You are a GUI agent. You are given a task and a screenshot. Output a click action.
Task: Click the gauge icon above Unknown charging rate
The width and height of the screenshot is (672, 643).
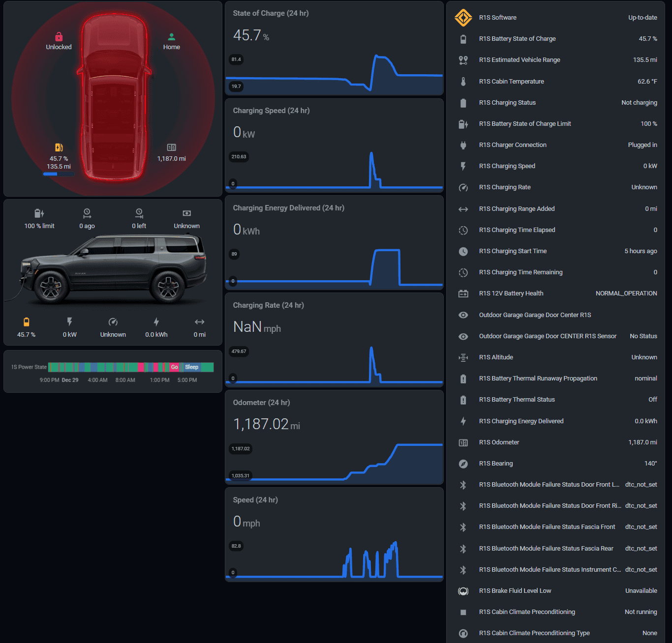click(113, 322)
